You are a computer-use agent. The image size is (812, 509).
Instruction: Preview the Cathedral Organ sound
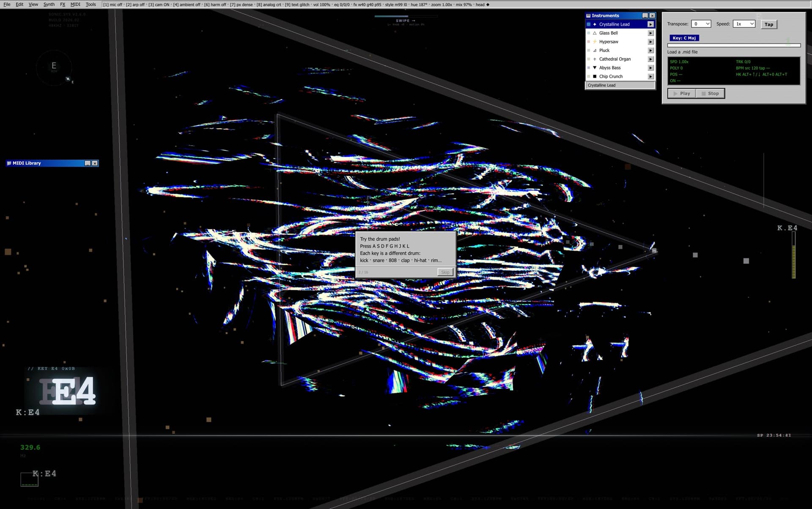(x=650, y=59)
